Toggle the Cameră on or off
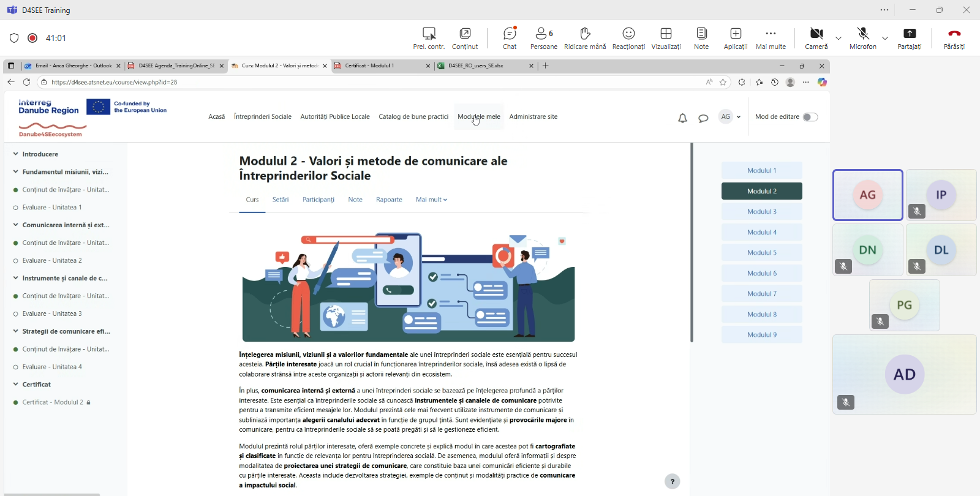Image resolution: width=980 pixels, height=496 pixels. coord(816,38)
